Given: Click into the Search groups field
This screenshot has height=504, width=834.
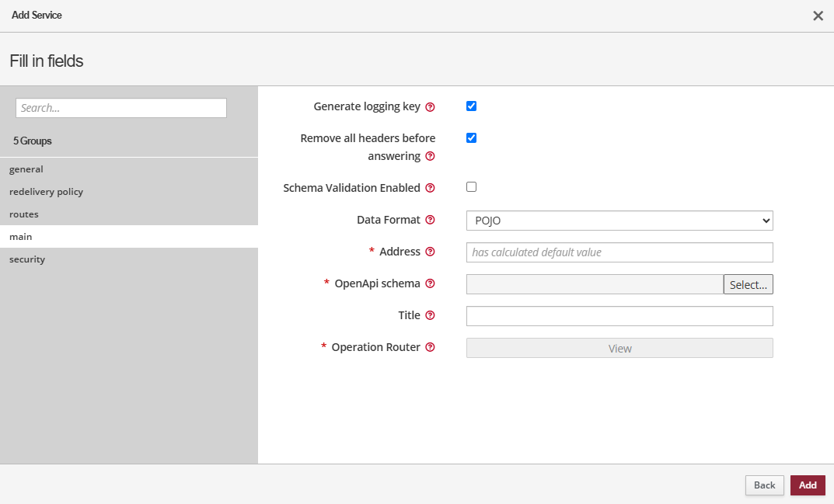Looking at the screenshot, I should tap(121, 108).
